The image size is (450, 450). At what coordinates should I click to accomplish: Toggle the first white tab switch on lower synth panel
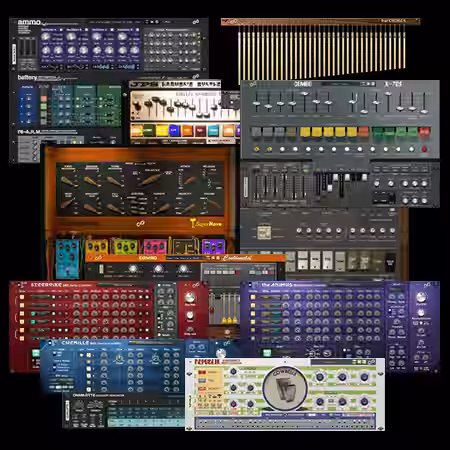(x=302, y=261)
